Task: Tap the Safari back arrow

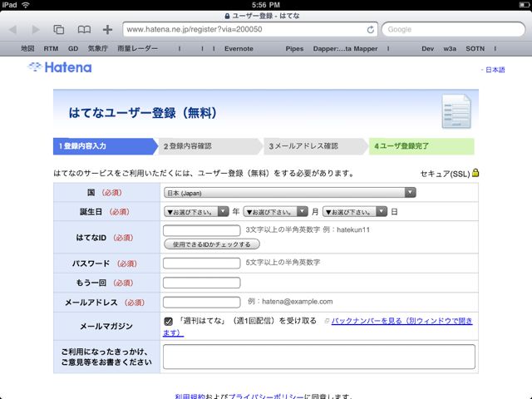Action: [x=13, y=30]
